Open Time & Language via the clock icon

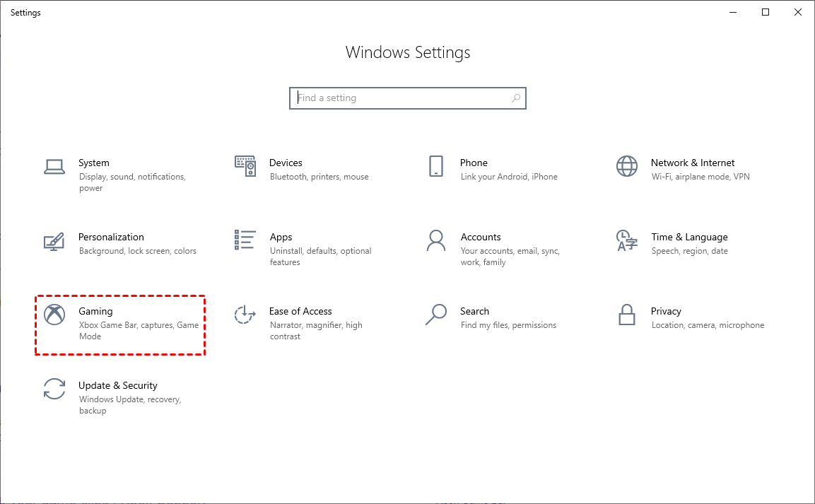click(x=626, y=241)
